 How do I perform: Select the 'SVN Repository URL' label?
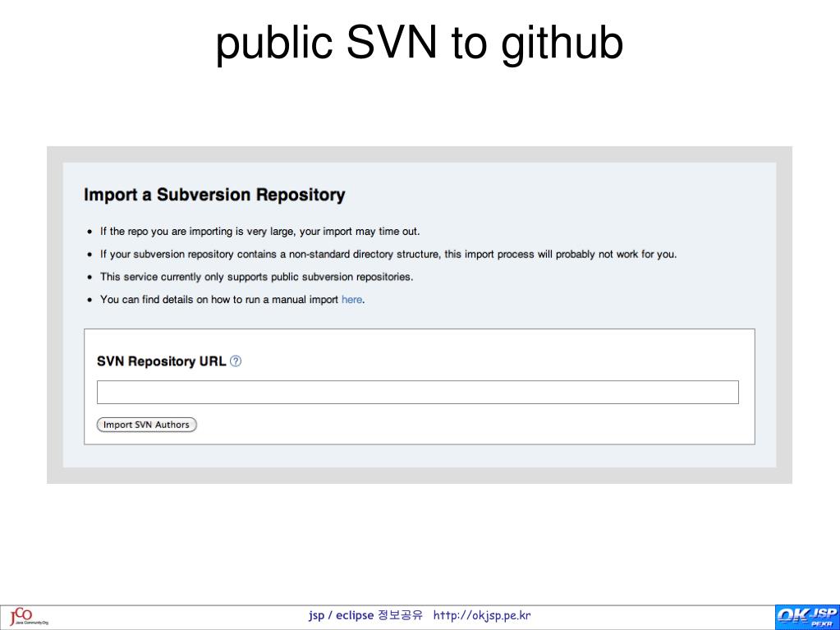pyautogui.click(x=161, y=361)
